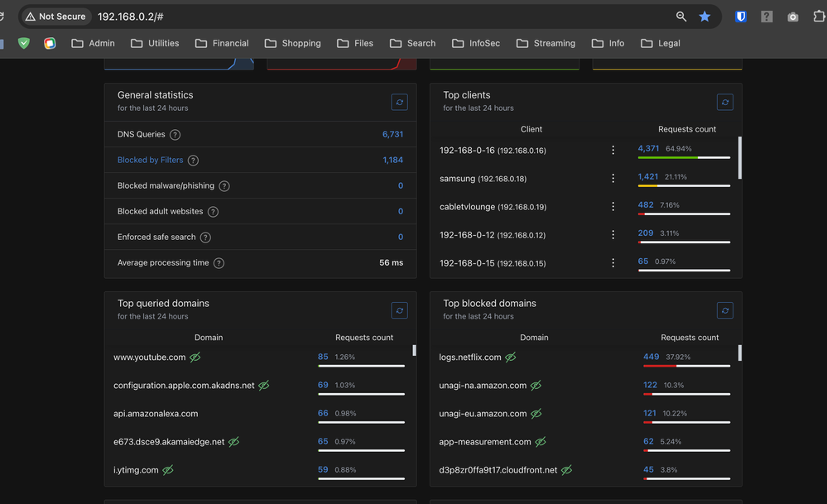This screenshot has width=827, height=504.
Task: Click the Top blocked domains scrollbar
Action: click(740, 353)
